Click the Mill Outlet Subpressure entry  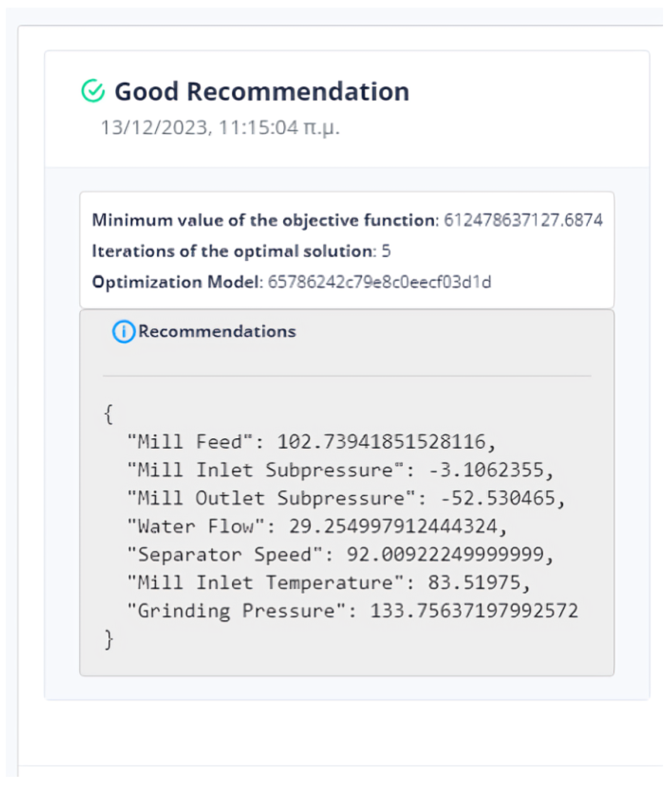(346, 498)
